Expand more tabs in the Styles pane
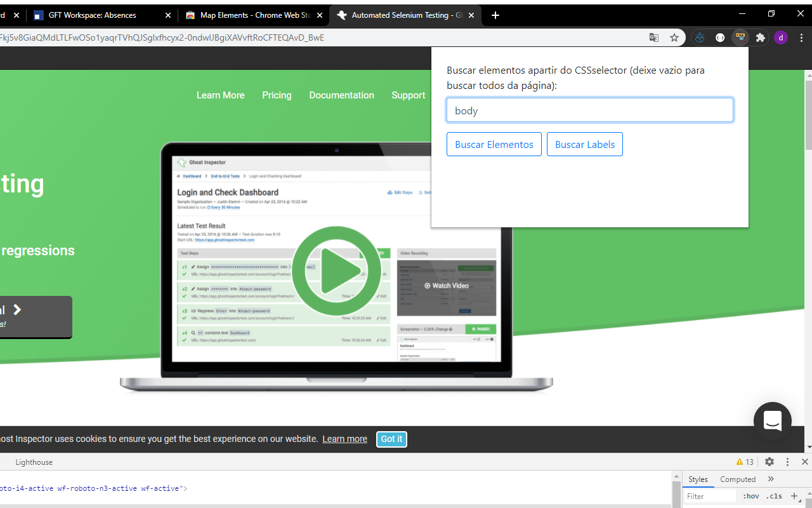 771,479
